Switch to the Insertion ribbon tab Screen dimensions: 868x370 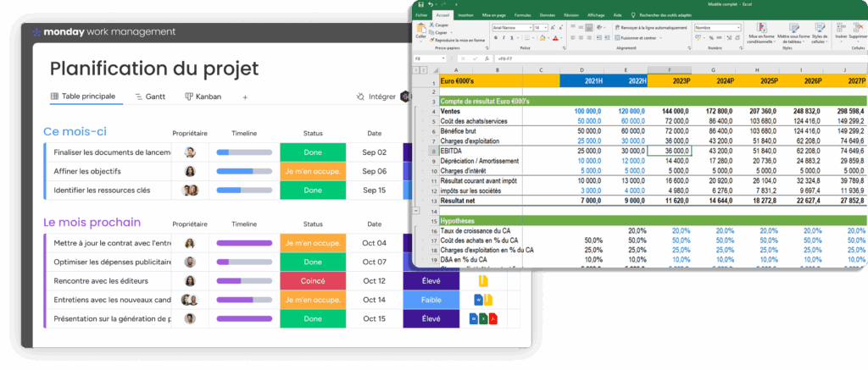tap(465, 15)
